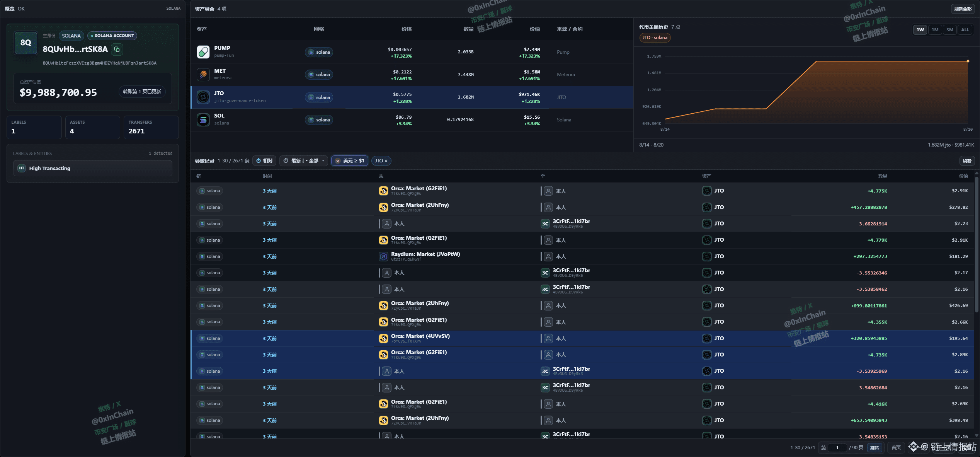Click the clock icon in the 相对 time toggle

coord(259,161)
